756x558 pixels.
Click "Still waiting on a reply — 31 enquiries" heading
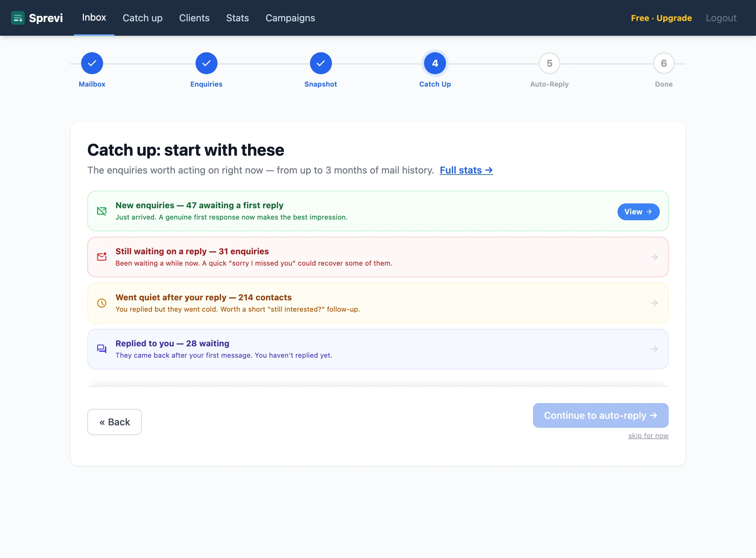192,251
